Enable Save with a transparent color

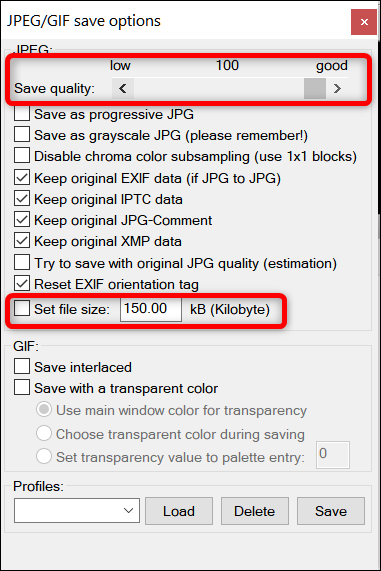point(22,388)
